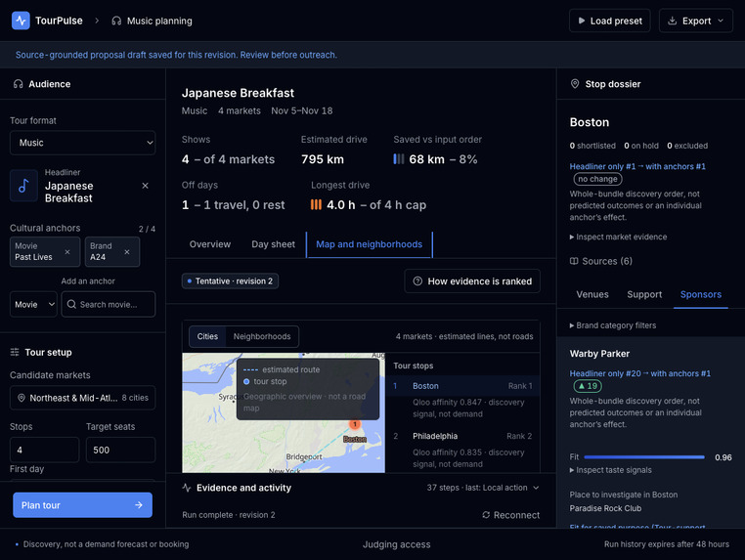
Task: Click the Tentative revision 2 badge
Action: (x=230, y=281)
